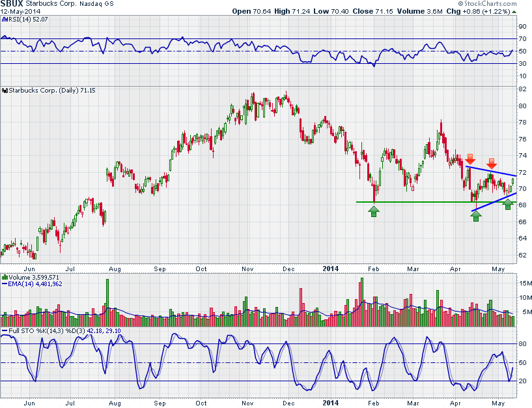Click the 10M label on the volume axis
The height and width of the screenshot is (408, 532).
click(525, 298)
